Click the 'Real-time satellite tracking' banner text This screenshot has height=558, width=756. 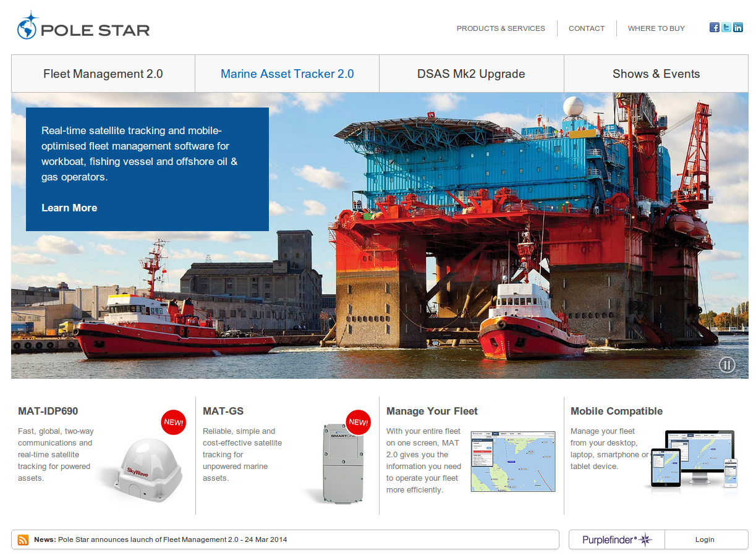(140, 154)
